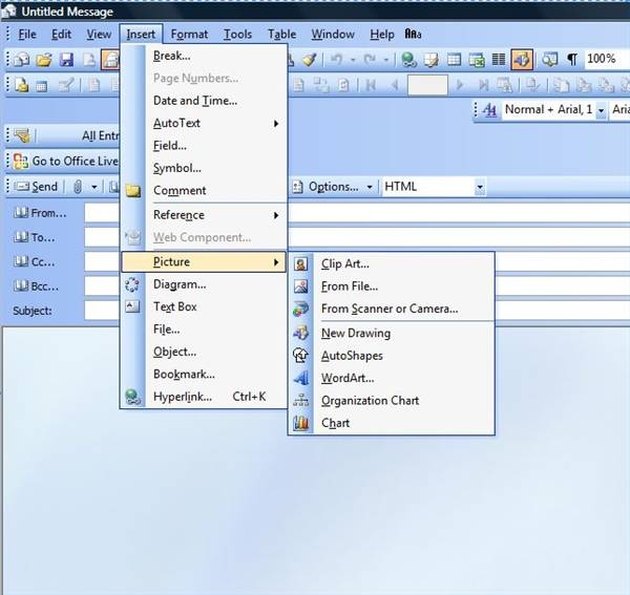Select From File... in Picture submenu
The width and height of the screenshot is (630, 595).
392,287
